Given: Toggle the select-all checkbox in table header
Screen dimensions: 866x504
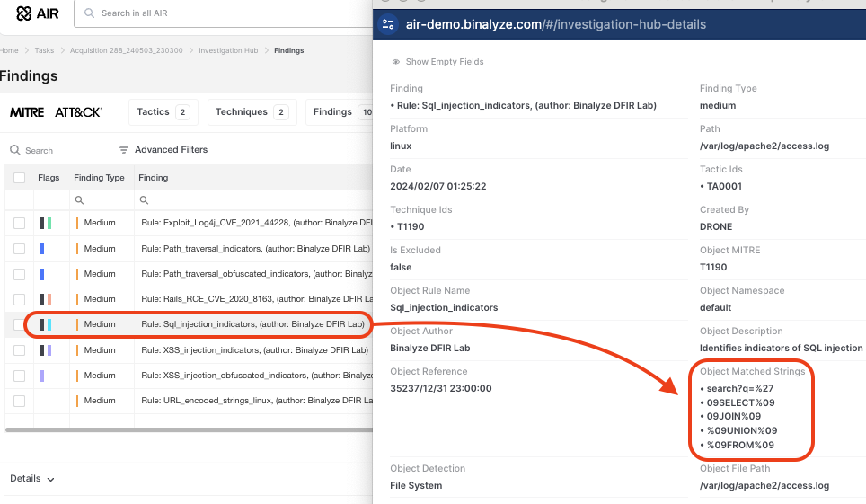Looking at the screenshot, I should (x=19, y=178).
